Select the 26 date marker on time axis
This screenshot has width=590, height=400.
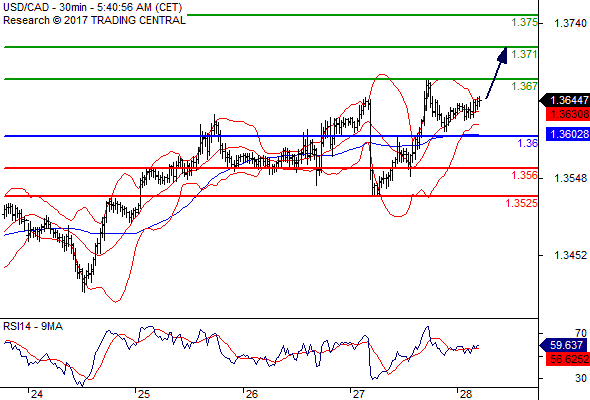click(251, 394)
